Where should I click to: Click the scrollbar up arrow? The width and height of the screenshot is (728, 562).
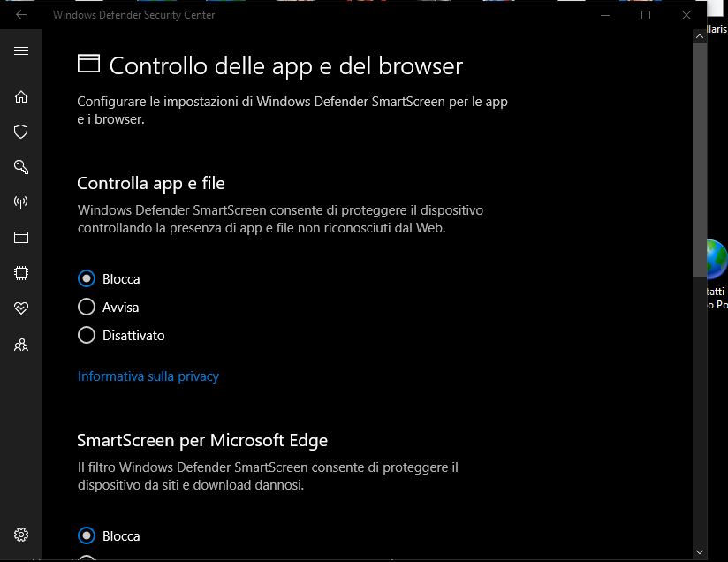click(700, 36)
